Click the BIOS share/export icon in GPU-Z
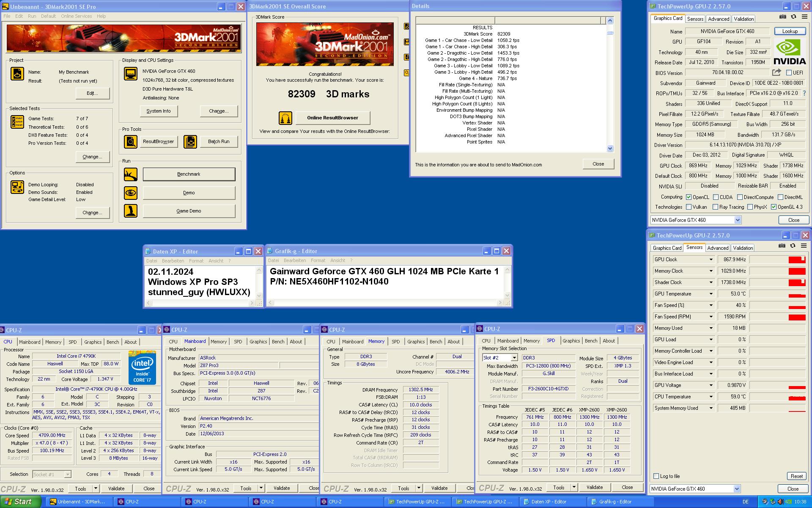This screenshot has height=508, width=812. click(776, 72)
